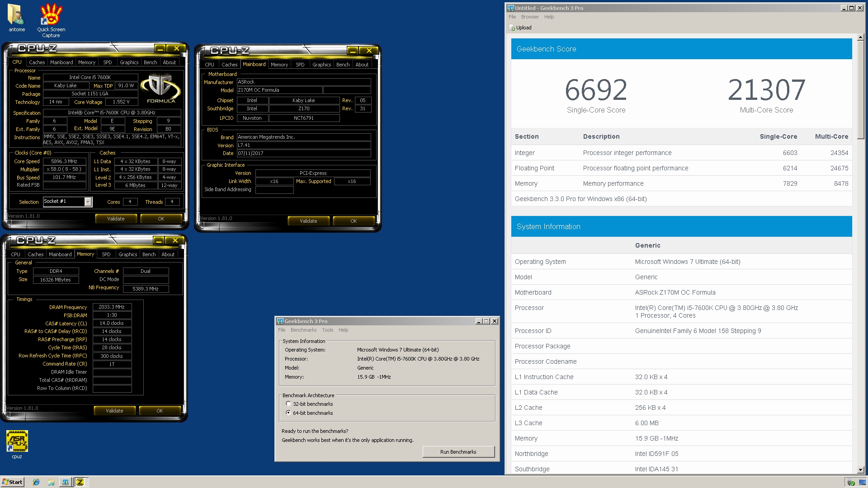Open the Browser menu in the Geekbench results window

(x=530, y=17)
